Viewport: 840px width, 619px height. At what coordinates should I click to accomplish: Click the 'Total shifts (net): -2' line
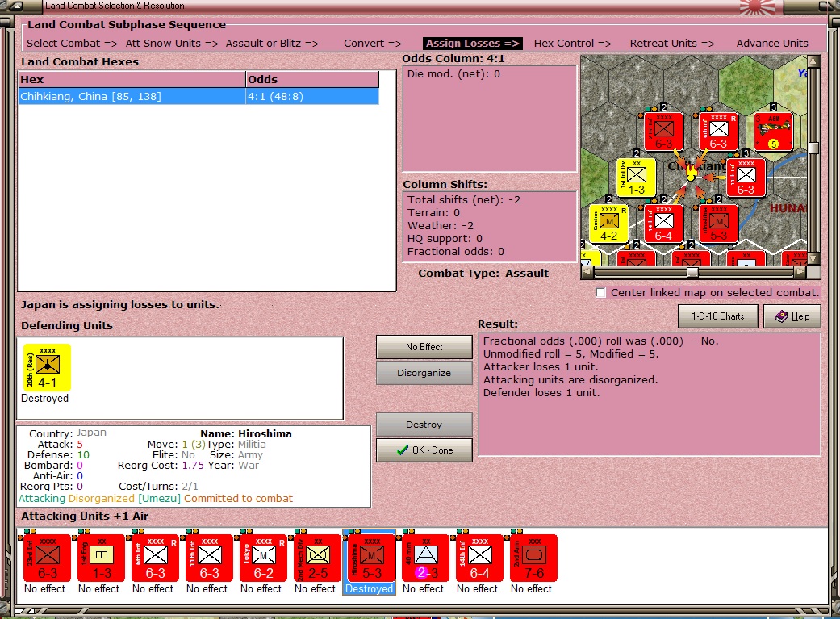pyautogui.click(x=463, y=200)
